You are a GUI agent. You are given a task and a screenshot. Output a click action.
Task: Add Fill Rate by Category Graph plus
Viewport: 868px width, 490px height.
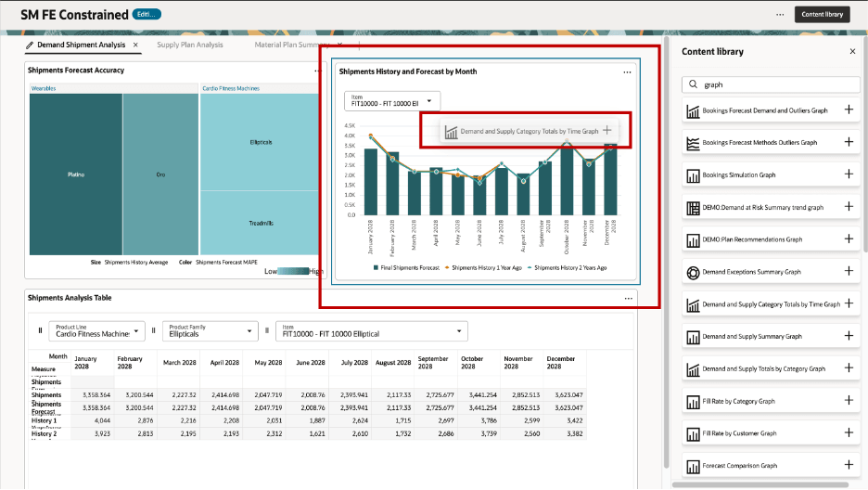(x=849, y=400)
